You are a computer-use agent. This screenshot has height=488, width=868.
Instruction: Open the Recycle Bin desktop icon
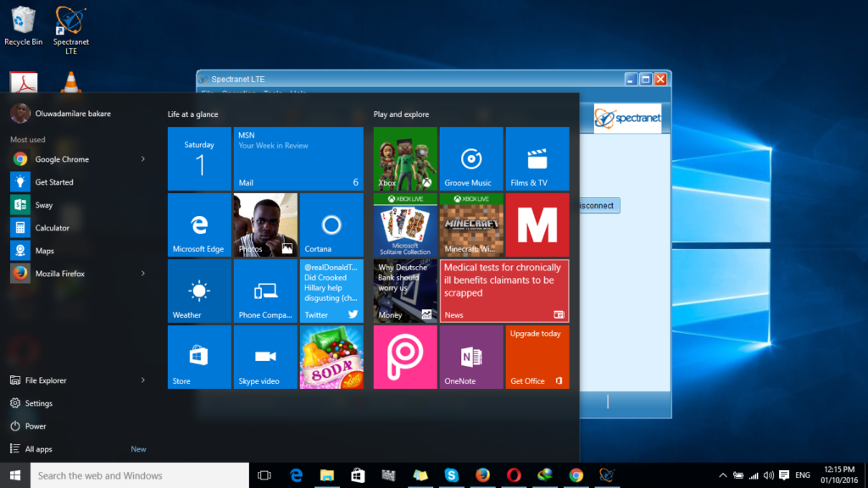[23, 26]
